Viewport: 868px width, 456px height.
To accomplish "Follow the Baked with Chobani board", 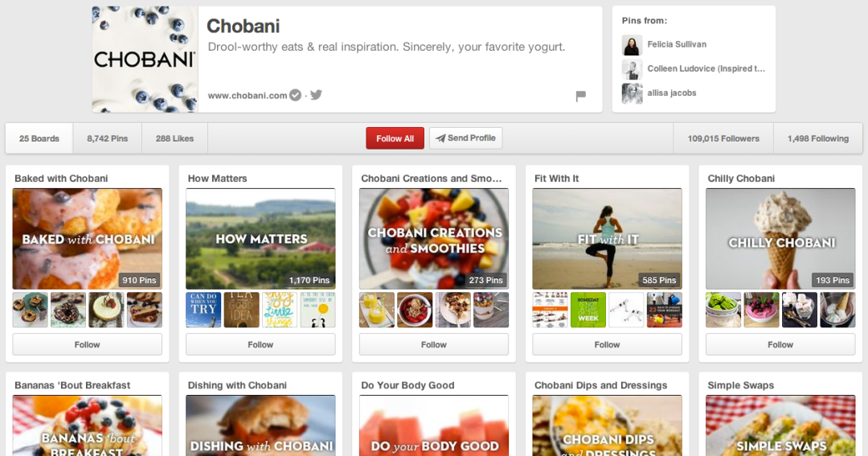I will point(88,345).
